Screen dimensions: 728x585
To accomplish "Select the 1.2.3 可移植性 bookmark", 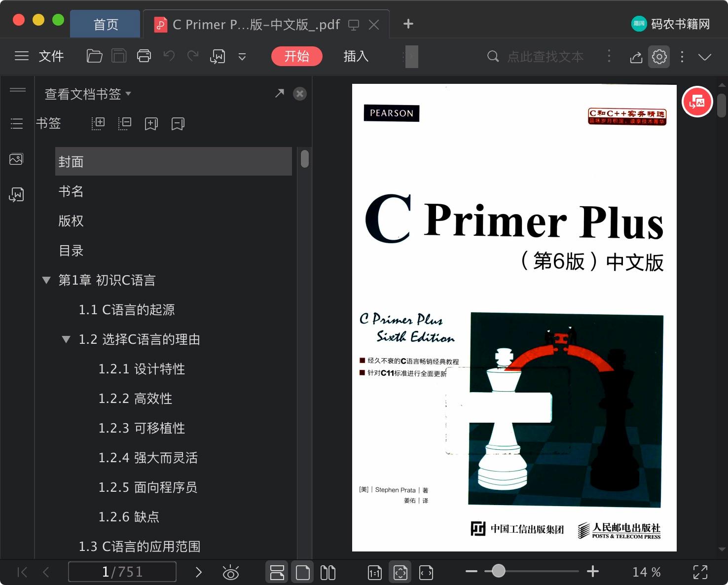I will (142, 428).
